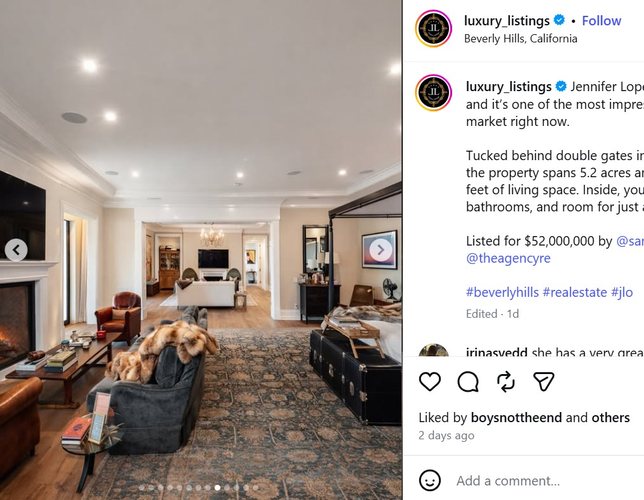
Task: Open Beverly Hills, California location
Action: [520, 39]
